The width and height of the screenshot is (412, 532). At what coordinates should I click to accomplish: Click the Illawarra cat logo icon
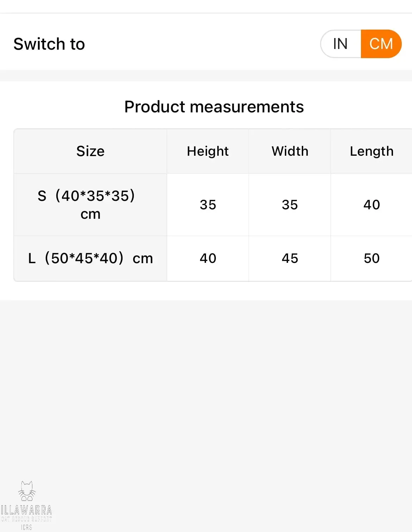tap(27, 491)
